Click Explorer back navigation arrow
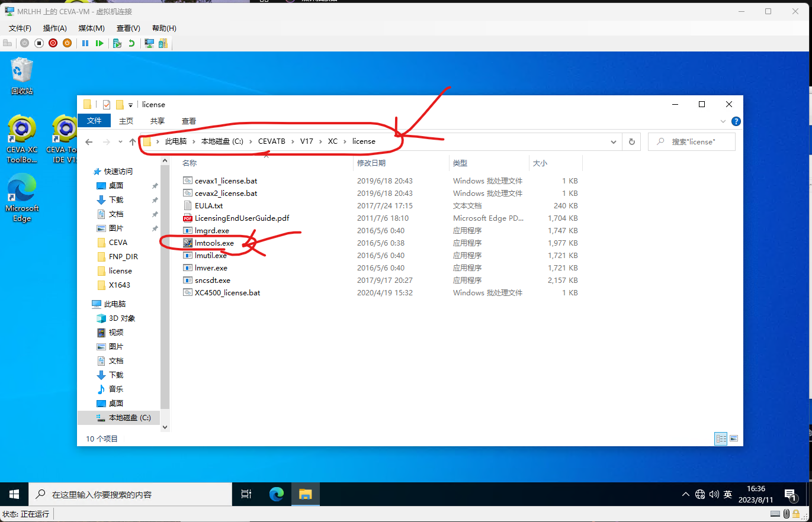The width and height of the screenshot is (812, 522). click(89, 142)
